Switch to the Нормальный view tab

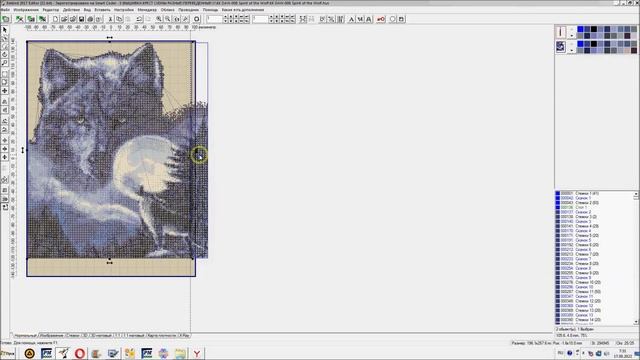(25, 336)
